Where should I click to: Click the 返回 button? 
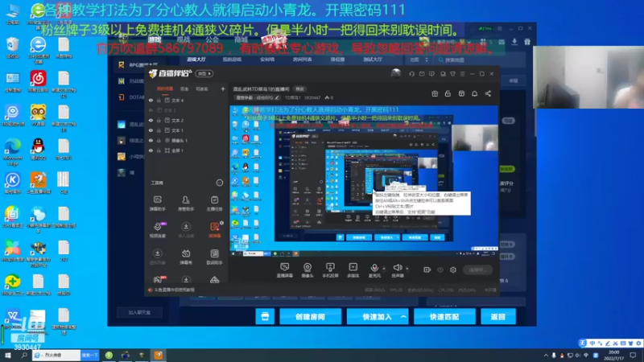[x=497, y=316]
